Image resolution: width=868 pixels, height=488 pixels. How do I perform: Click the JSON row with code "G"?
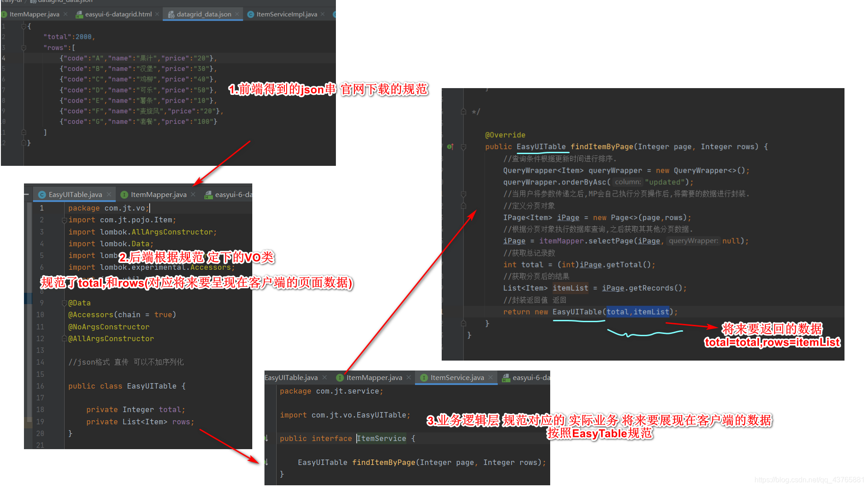[x=138, y=122]
